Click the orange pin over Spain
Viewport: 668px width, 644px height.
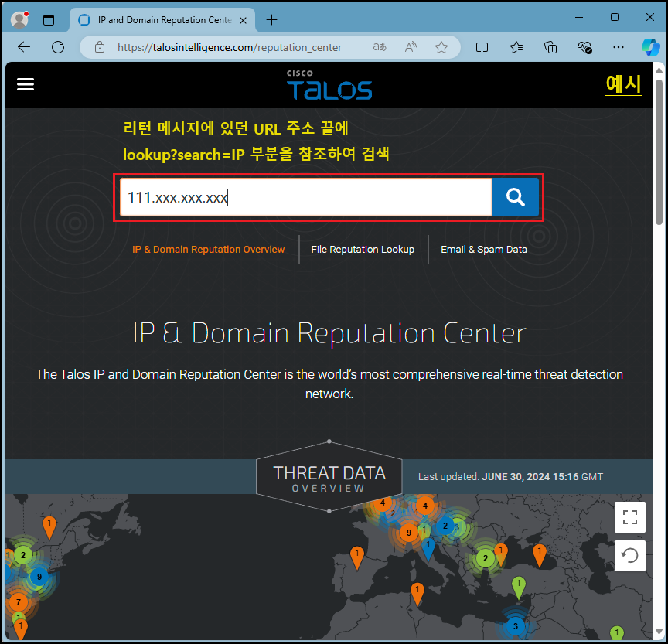[x=357, y=557]
